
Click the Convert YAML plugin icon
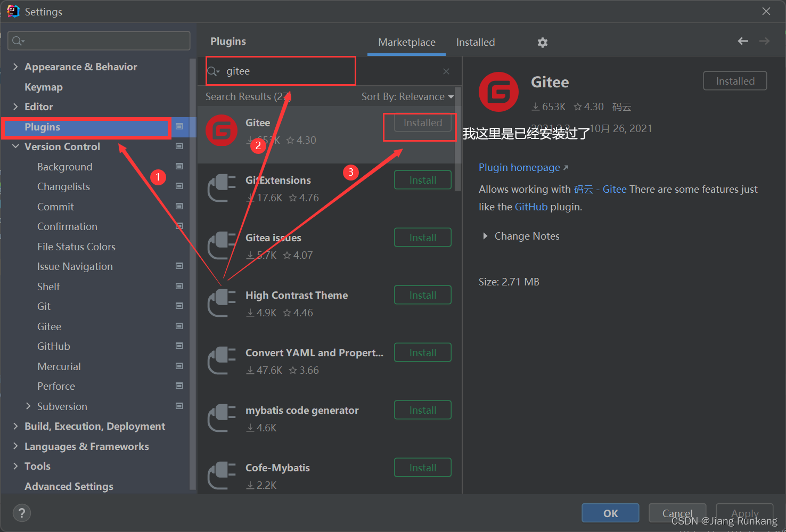[x=222, y=361]
